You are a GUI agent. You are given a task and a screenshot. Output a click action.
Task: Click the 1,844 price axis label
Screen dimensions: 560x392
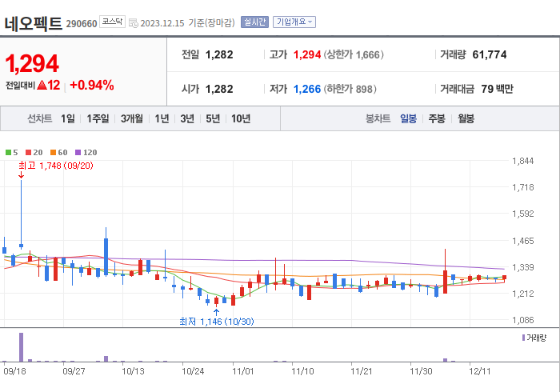pyautogui.click(x=523, y=161)
